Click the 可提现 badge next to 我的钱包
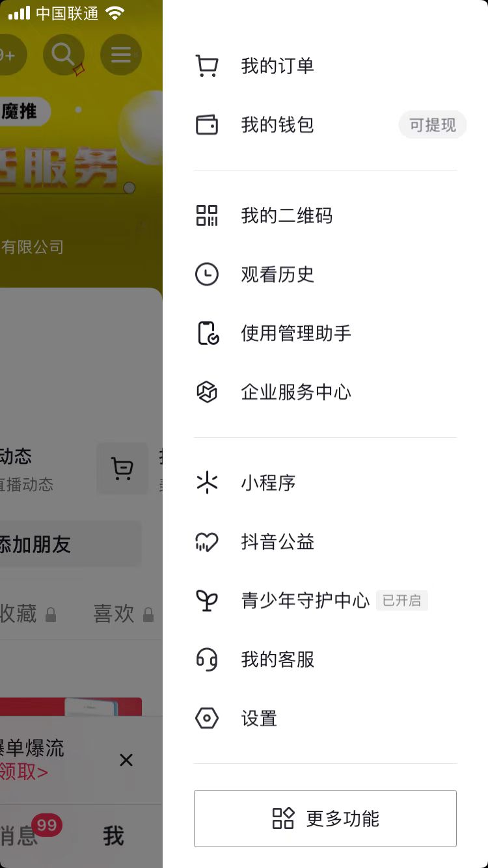The height and width of the screenshot is (868, 488). pos(432,124)
